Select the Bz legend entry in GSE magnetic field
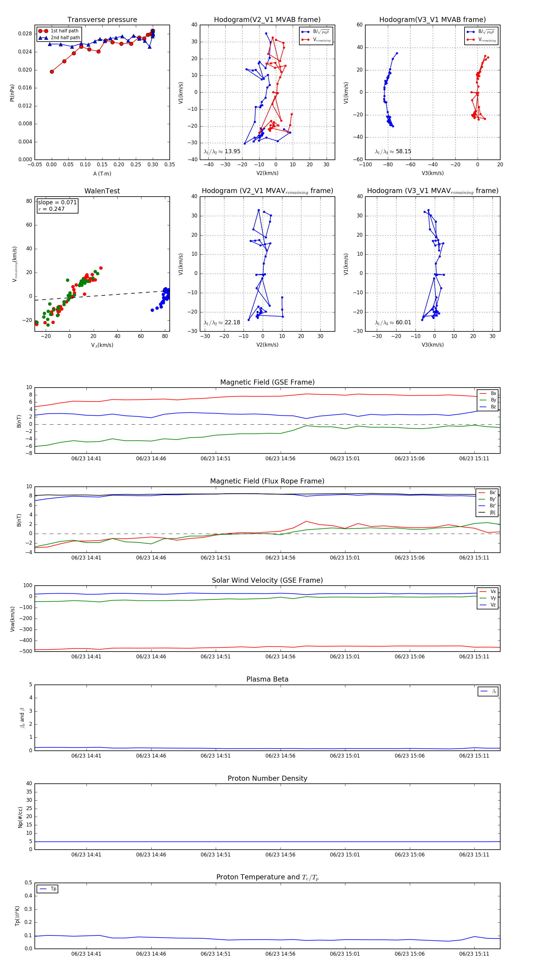Image resolution: width=535 pixels, height=980 pixels. 488,407
